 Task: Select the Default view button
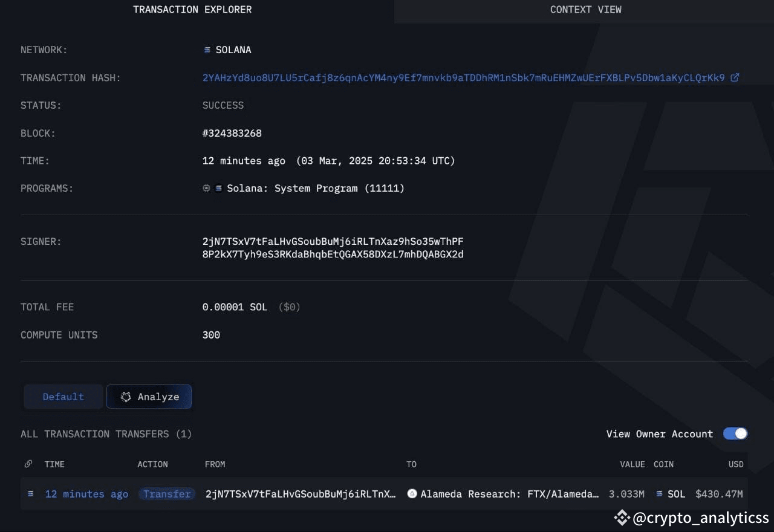pyautogui.click(x=63, y=397)
